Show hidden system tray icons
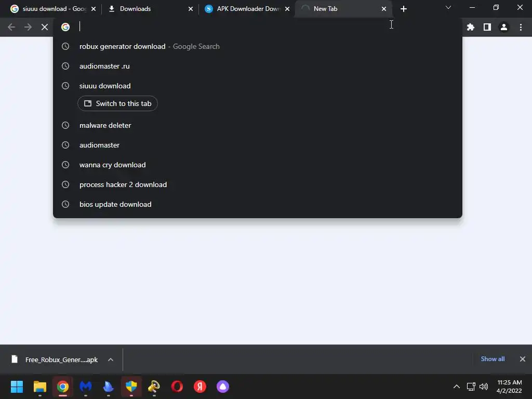 pos(457,387)
